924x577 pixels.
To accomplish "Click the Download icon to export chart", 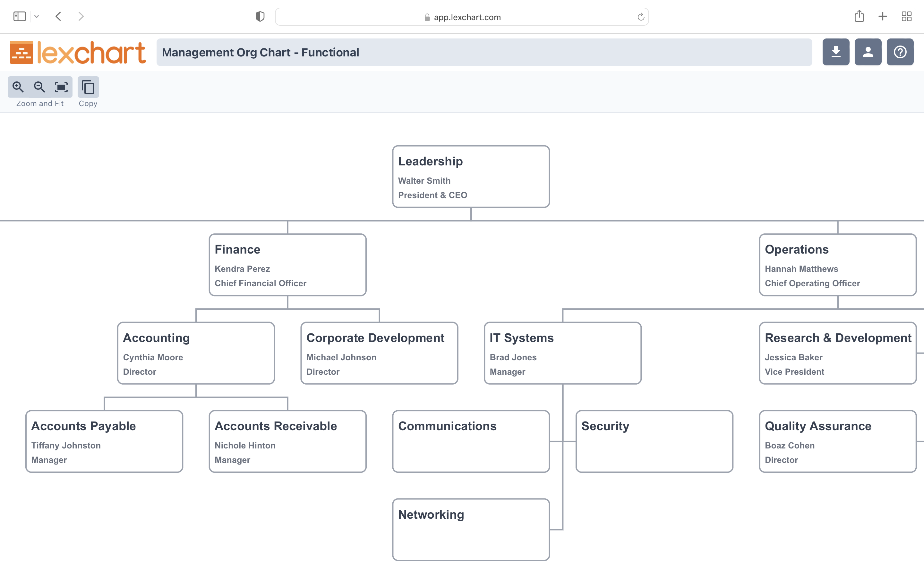I will coord(835,52).
